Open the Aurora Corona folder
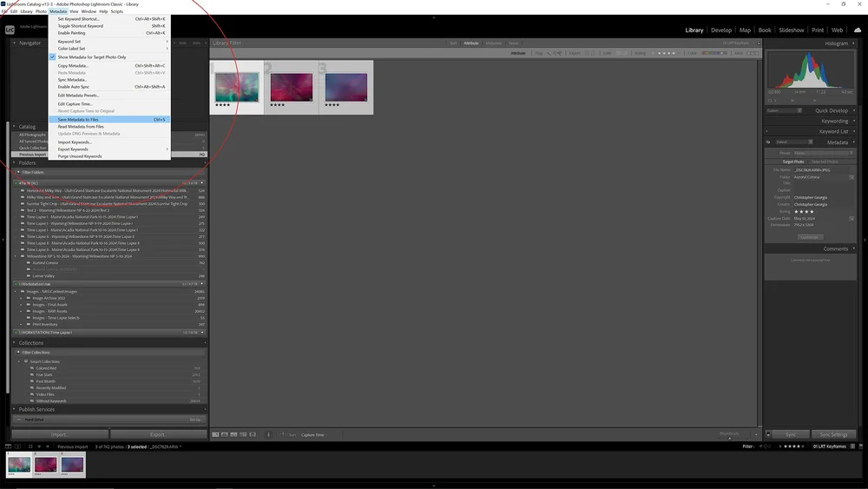Screen dimensions: 868x489 45,263
